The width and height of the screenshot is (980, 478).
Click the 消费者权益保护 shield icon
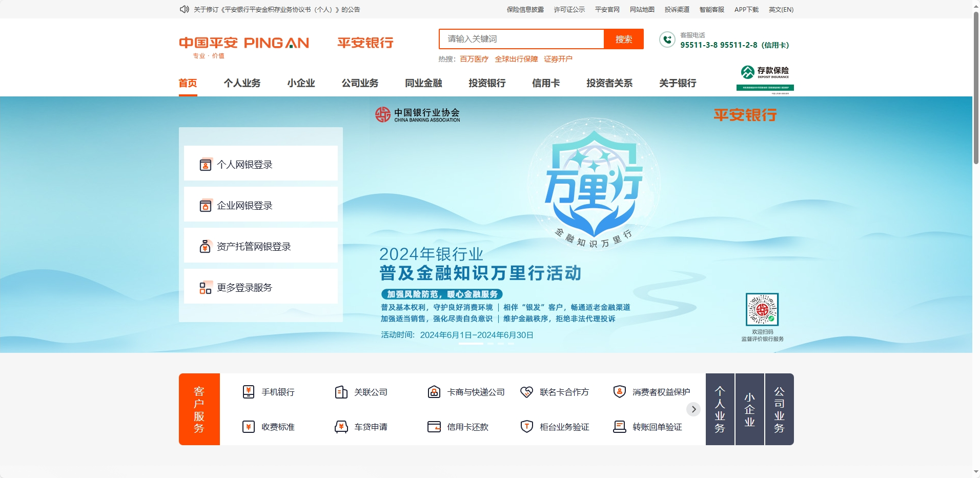click(619, 392)
